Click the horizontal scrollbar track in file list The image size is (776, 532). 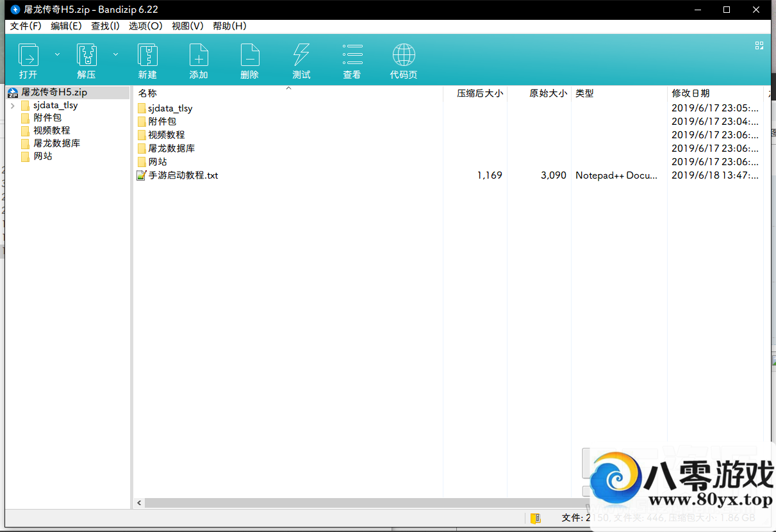tap(352, 503)
